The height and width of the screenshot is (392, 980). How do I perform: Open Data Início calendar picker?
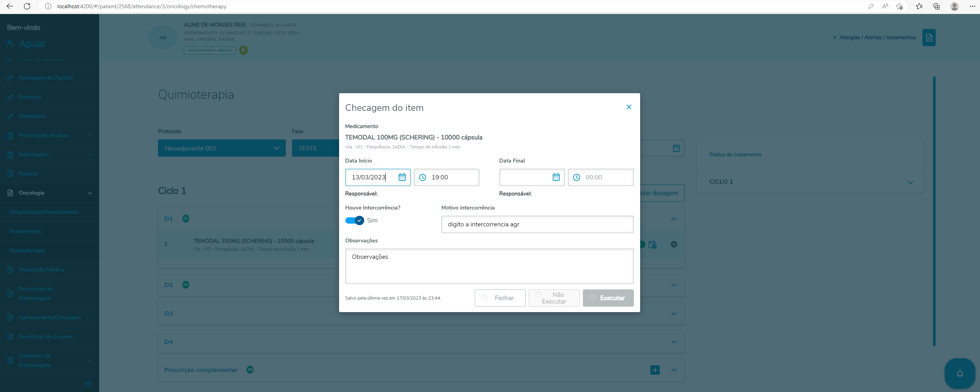pyautogui.click(x=402, y=177)
